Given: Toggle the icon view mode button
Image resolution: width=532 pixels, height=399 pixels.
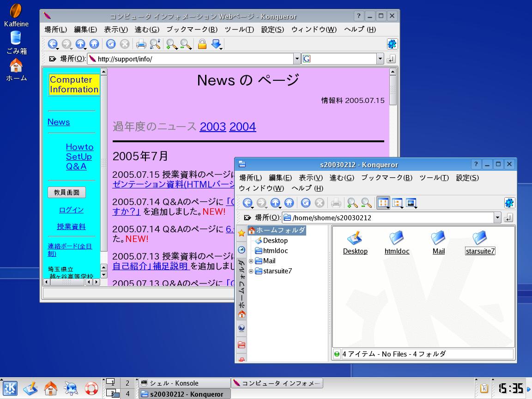Looking at the screenshot, I should coord(383,203).
